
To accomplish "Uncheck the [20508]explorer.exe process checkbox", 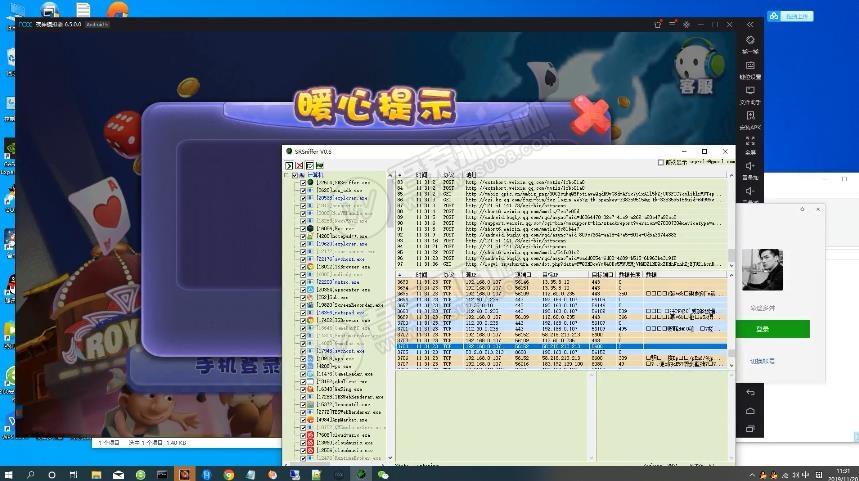I will tap(302, 198).
